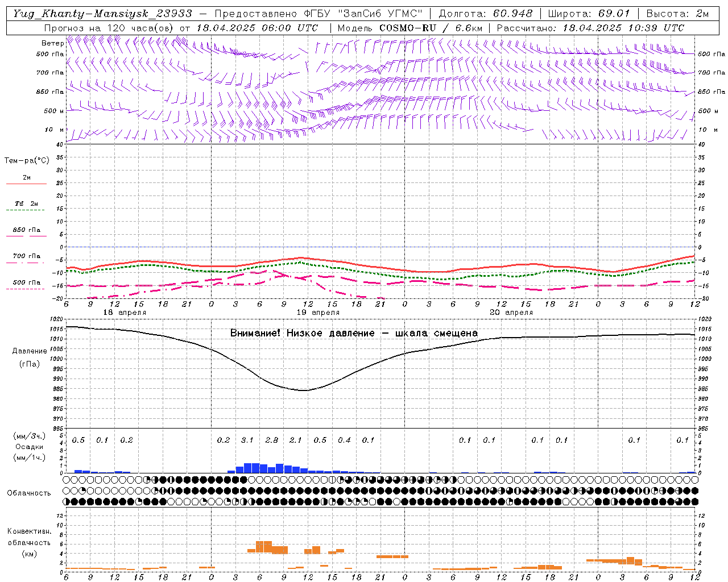This screenshot has height=582, width=728.
Task: Click the precipitation value '2.8'
Action: [272, 440]
